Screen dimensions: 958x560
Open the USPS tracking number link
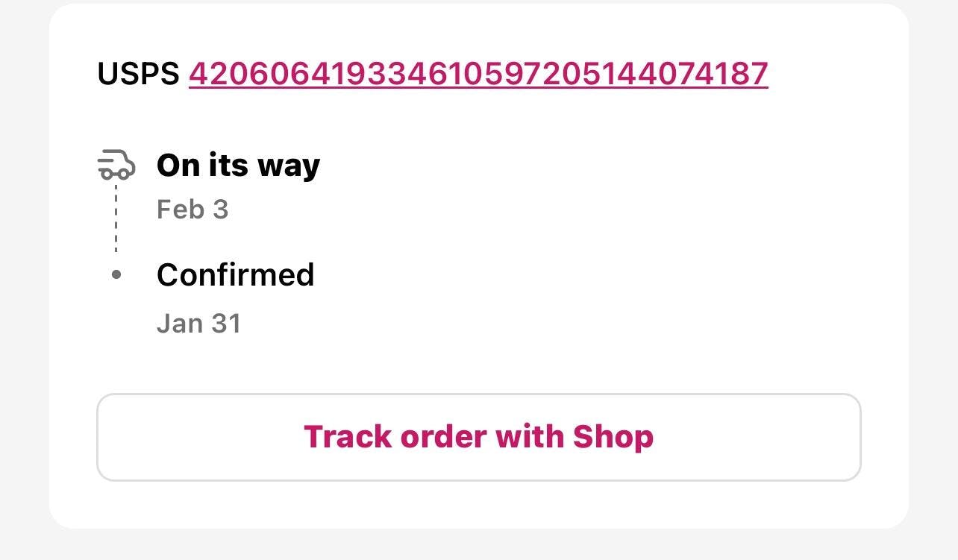tap(478, 73)
